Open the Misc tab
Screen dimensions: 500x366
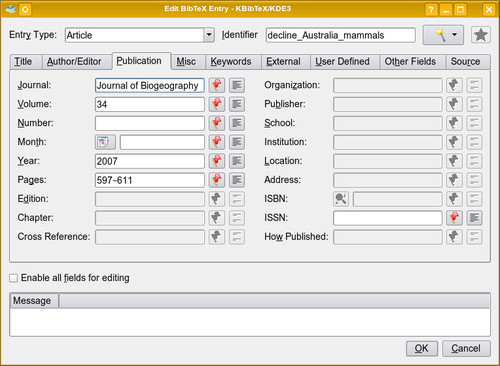pyautogui.click(x=188, y=62)
